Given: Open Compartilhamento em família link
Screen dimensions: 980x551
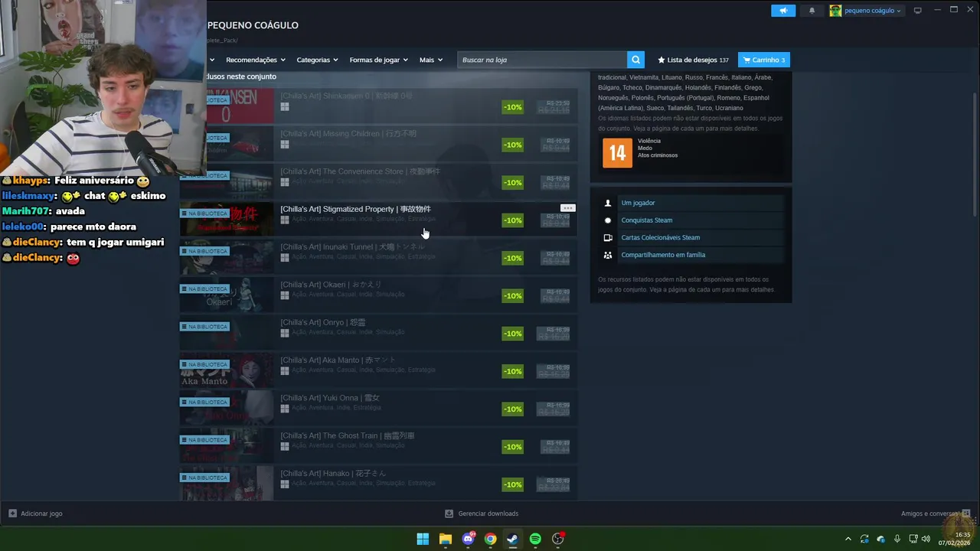Looking at the screenshot, I should (663, 255).
